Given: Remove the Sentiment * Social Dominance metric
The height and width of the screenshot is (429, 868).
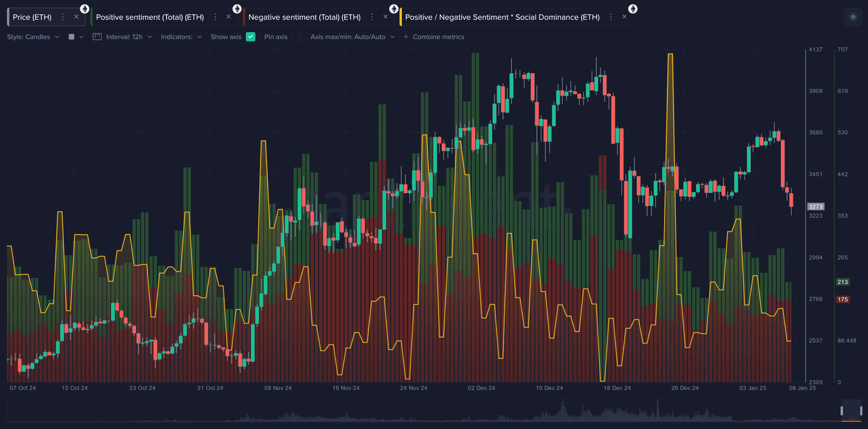Looking at the screenshot, I should click(624, 17).
